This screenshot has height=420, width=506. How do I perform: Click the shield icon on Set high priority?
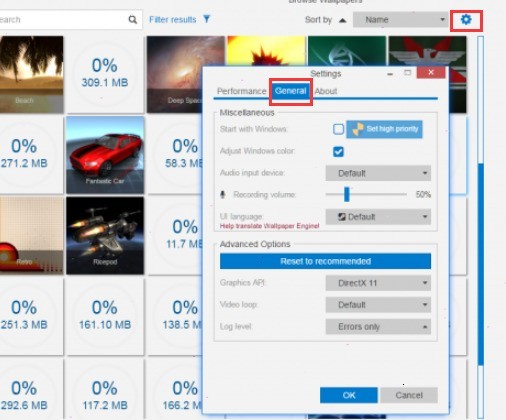(358, 129)
